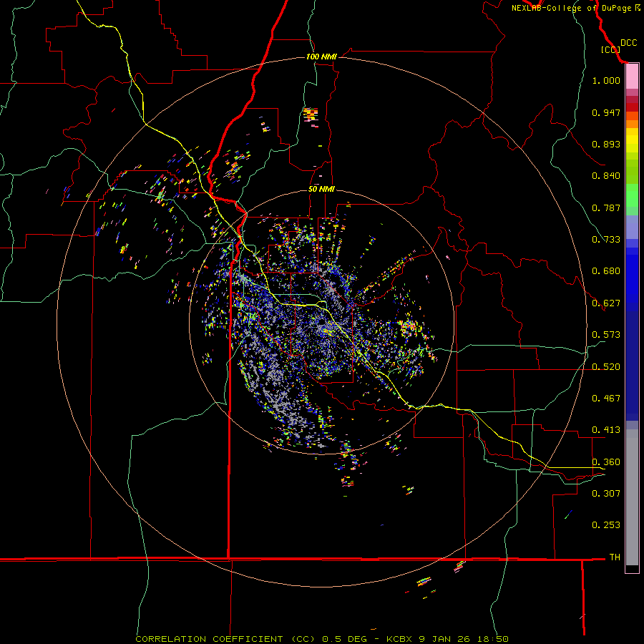Viewport: 644px width, 644px height.
Task: Click the "DCC" label above the color bar
Action: coord(628,43)
